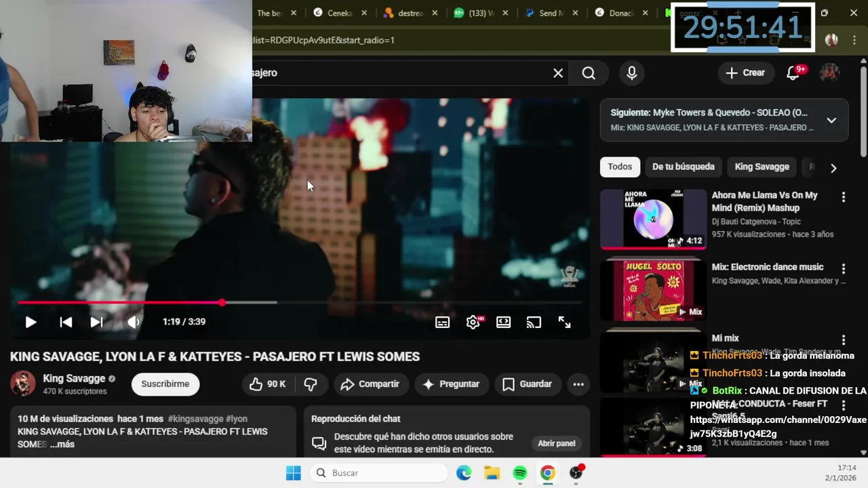Select the De tu búsqueda chip
The image size is (868, 488).
tap(683, 167)
